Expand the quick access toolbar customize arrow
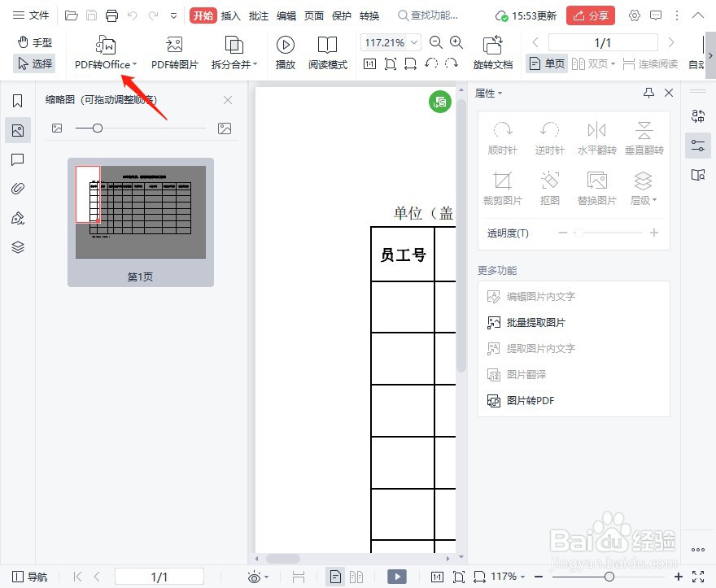The height and width of the screenshot is (588, 716). point(173,16)
